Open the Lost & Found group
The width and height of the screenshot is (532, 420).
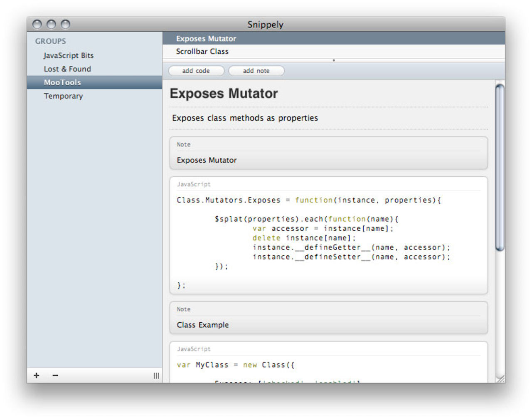(x=67, y=69)
